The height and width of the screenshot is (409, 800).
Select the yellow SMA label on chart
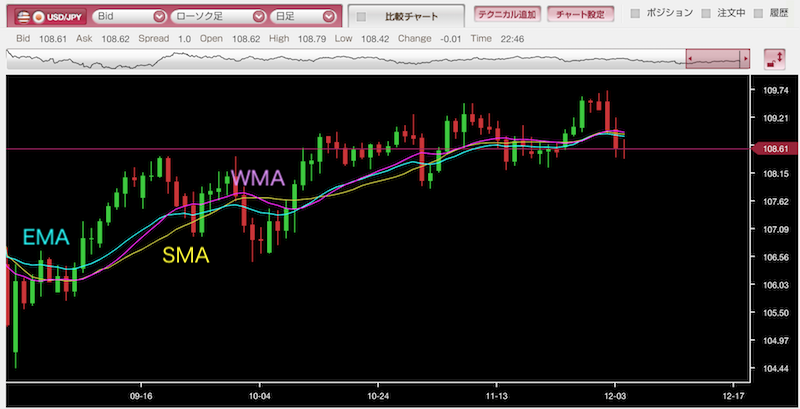(185, 256)
